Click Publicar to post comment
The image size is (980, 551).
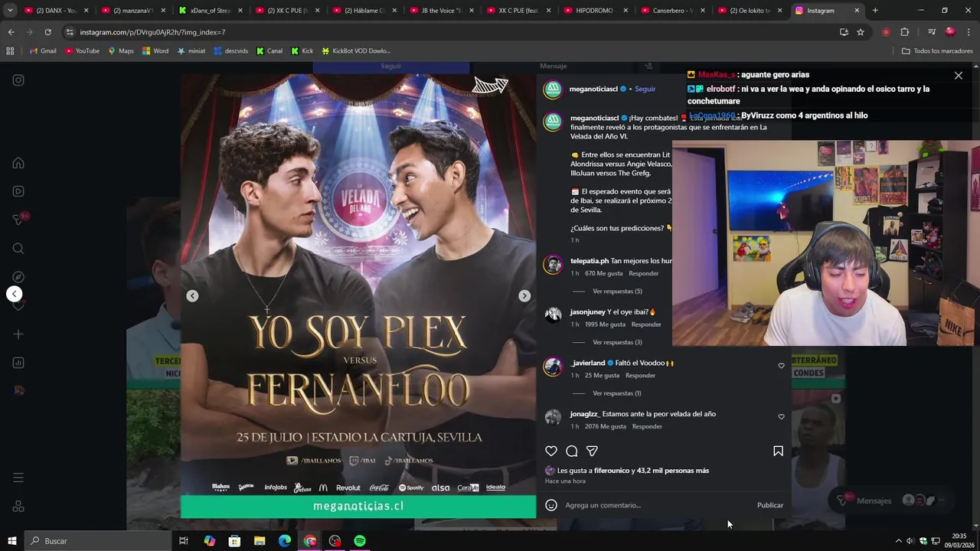coord(770,505)
